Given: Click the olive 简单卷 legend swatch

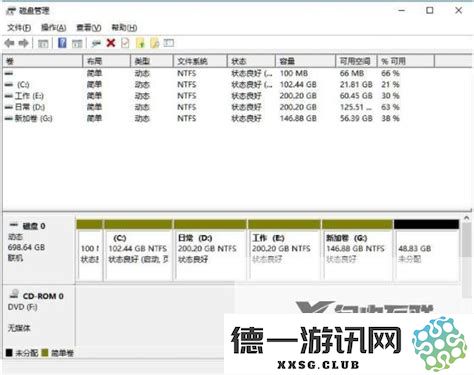Looking at the screenshot, I should 45,353.
